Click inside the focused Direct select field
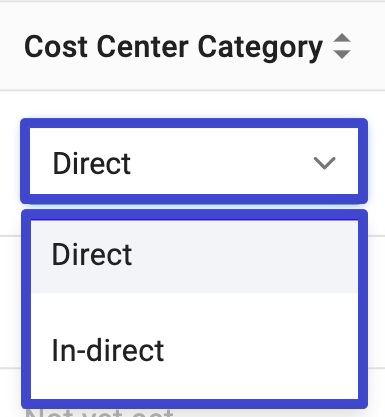 point(194,161)
